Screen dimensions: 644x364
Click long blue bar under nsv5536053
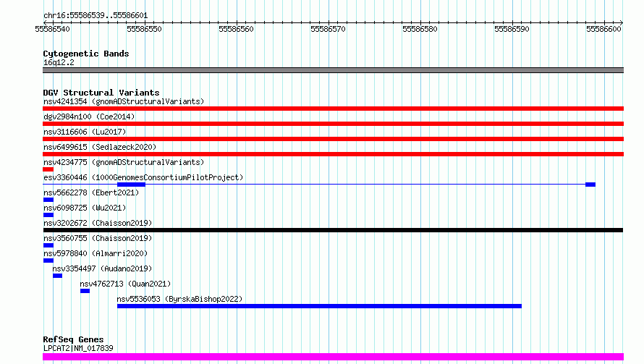pyautogui.click(x=320, y=306)
